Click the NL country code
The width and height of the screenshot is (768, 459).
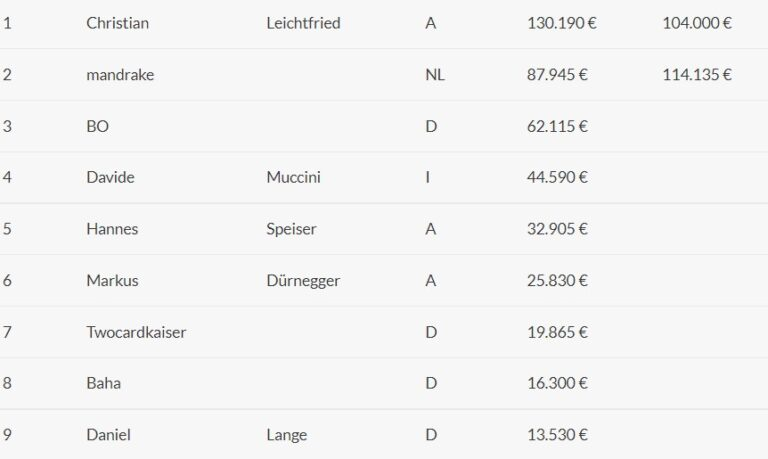[435, 74]
